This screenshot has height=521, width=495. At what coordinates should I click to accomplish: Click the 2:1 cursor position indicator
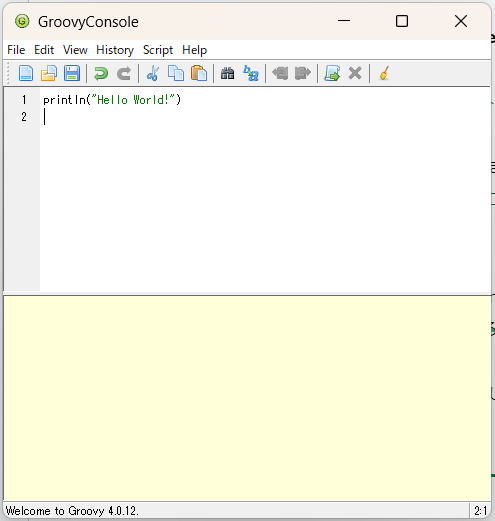pos(481,511)
